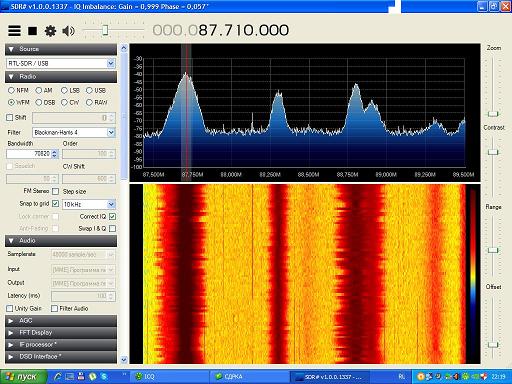Expand the AGC panel
Screen dimensions: 512x384
(61, 321)
